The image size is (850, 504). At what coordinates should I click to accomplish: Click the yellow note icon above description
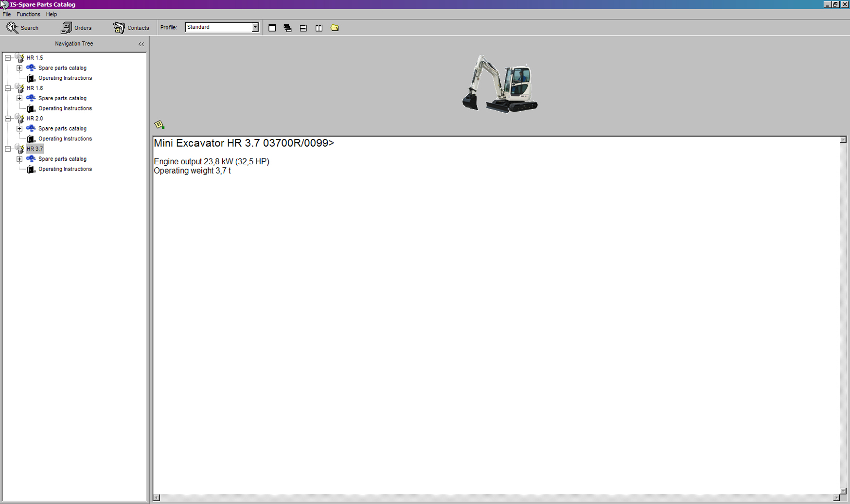pos(159,125)
